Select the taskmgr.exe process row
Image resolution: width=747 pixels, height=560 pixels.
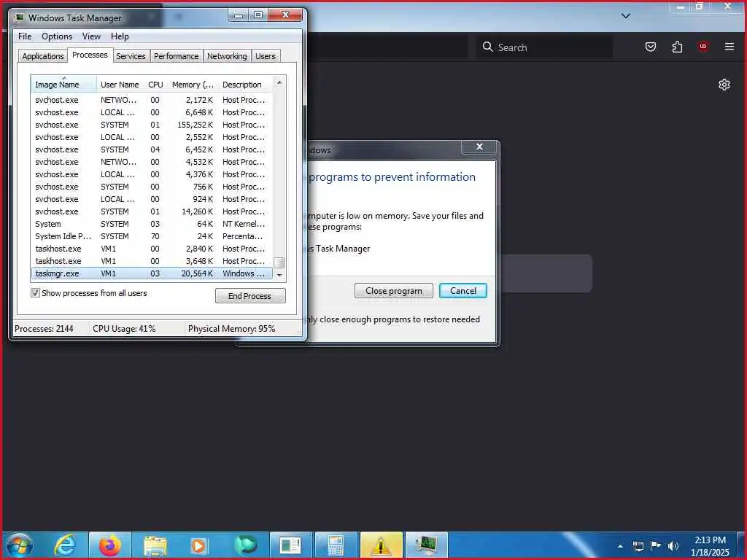[152, 273]
